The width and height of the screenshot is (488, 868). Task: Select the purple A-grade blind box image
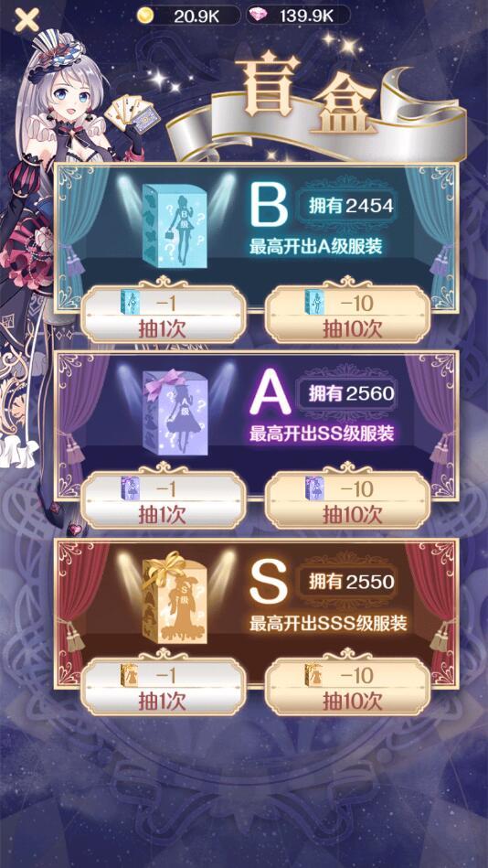pos(175,412)
